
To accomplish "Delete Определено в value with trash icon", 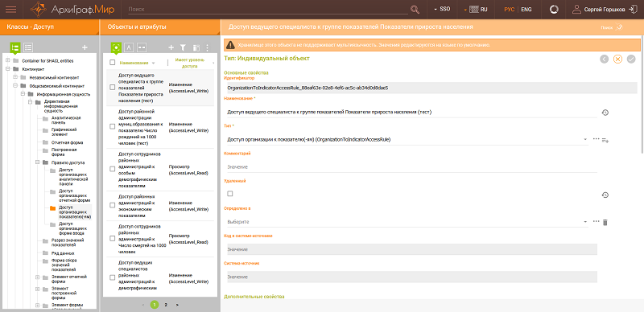I will pos(605,222).
